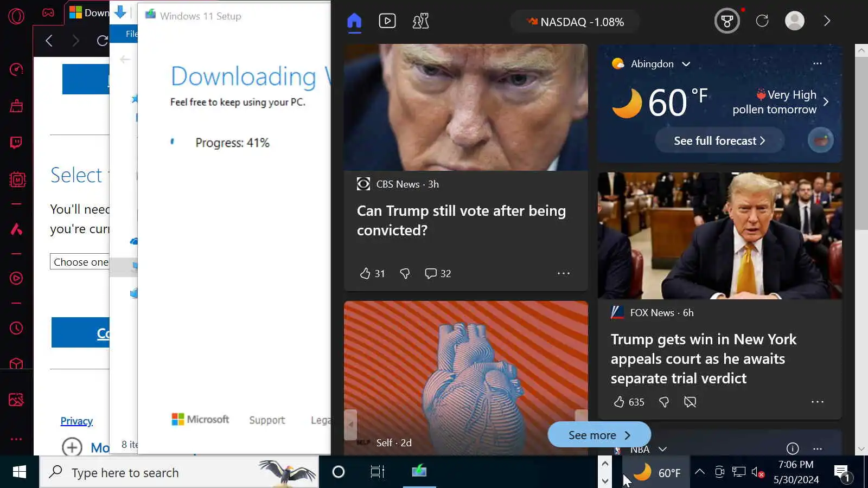868x488 pixels.
Task: Open History clock icon in Opera sidebar
Action: click(x=16, y=328)
